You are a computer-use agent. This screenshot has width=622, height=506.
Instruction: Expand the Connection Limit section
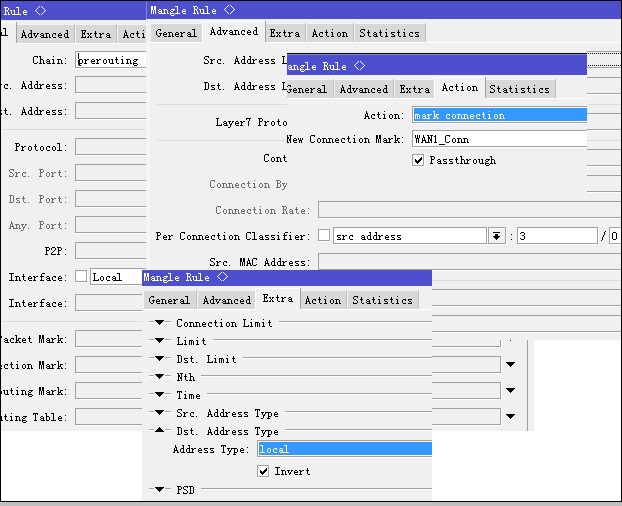coord(159,322)
